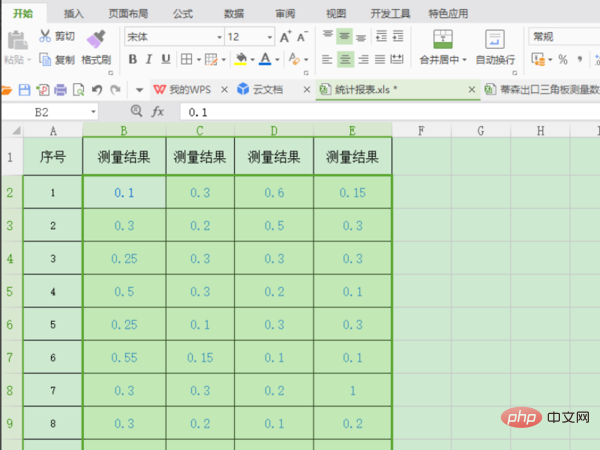The width and height of the screenshot is (600, 450).
Task: Increase indent icon
Action: click(x=398, y=36)
